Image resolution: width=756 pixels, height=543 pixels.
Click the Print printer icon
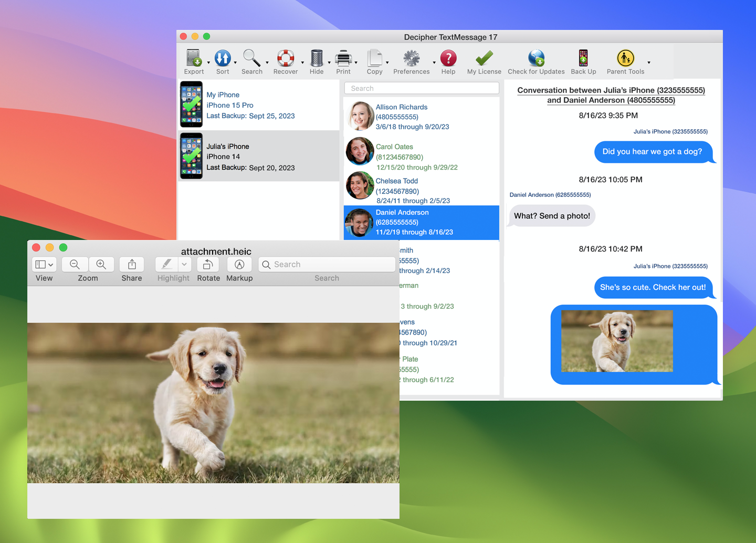coord(343,58)
